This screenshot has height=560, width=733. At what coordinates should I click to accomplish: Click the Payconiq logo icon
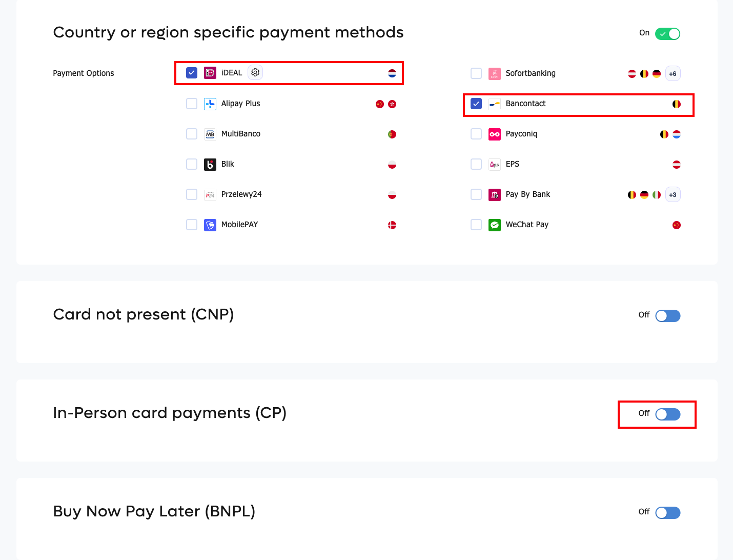coord(495,134)
